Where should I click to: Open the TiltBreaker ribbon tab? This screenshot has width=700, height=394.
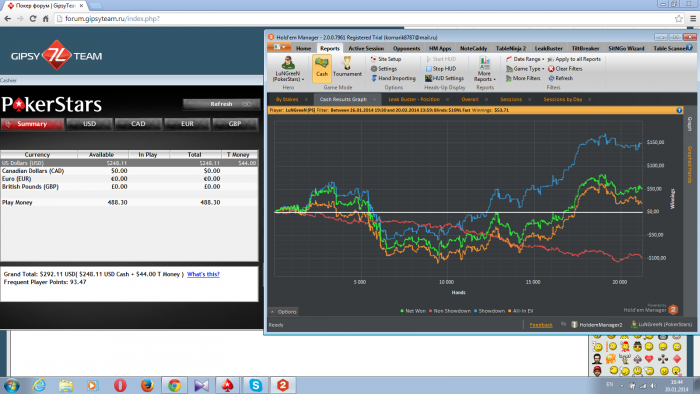(x=585, y=48)
